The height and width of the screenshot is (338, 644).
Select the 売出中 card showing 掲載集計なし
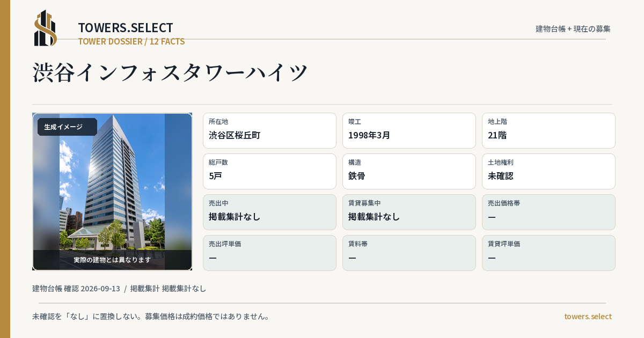pyautogui.click(x=269, y=212)
